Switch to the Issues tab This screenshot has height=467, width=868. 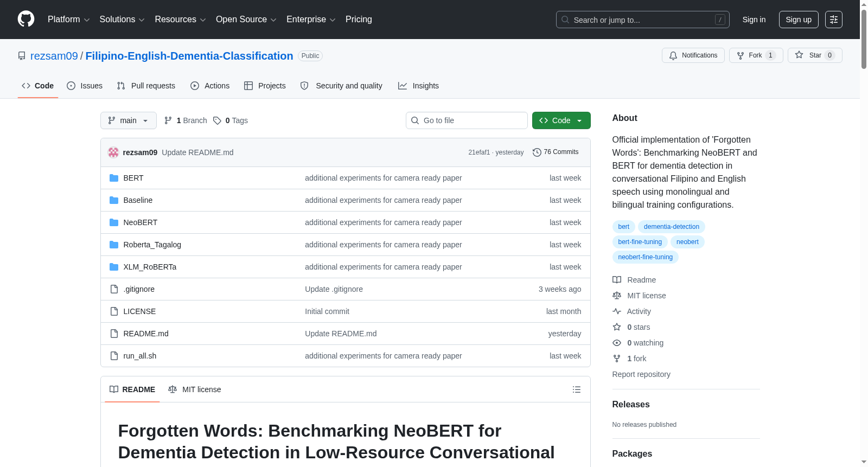pyautogui.click(x=85, y=86)
